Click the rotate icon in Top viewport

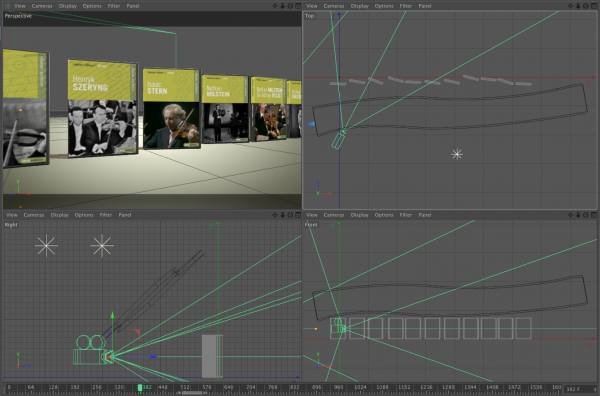click(x=586, y=6)
